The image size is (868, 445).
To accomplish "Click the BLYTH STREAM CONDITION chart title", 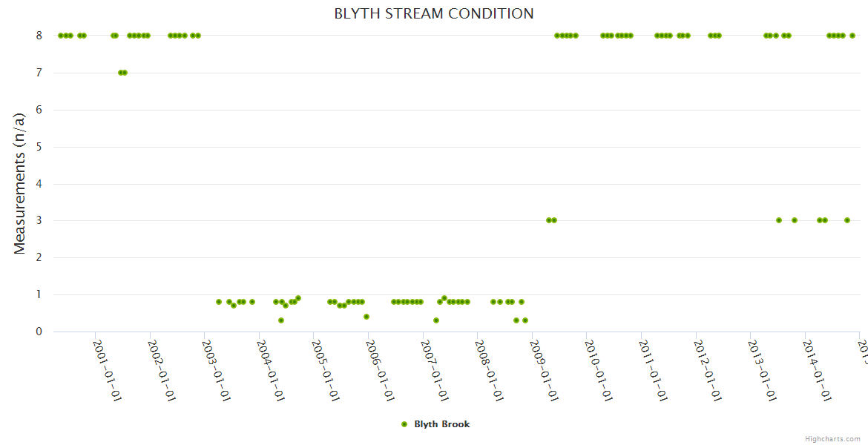I will [x=434, y=13].
